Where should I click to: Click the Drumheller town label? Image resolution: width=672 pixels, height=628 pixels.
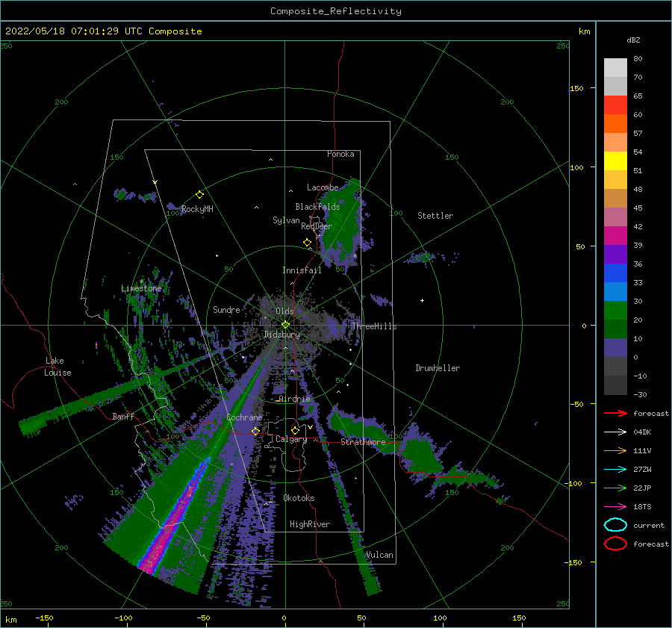tap(438, 368)
